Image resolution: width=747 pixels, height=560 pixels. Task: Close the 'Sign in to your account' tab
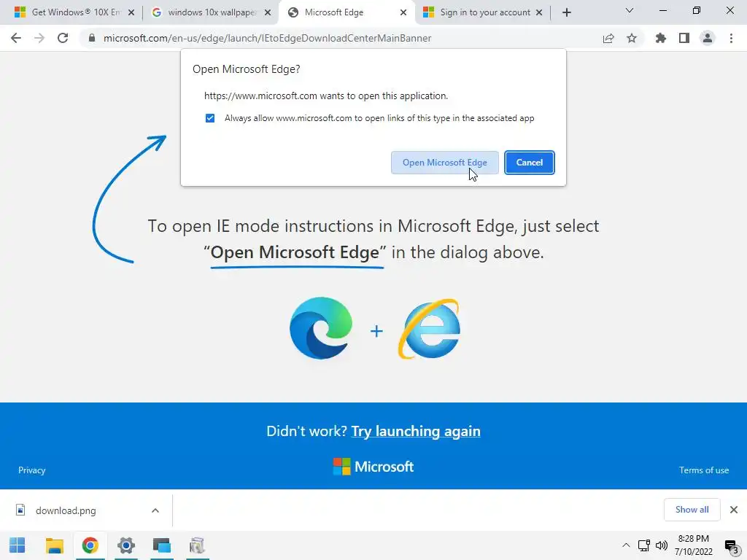tap(539, 12)
